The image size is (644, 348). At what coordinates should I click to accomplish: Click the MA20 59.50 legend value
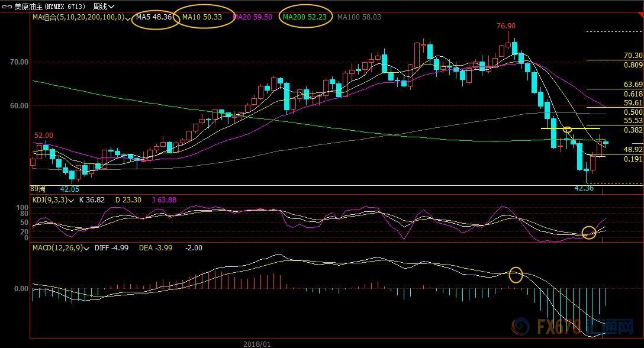coord(253,17)
